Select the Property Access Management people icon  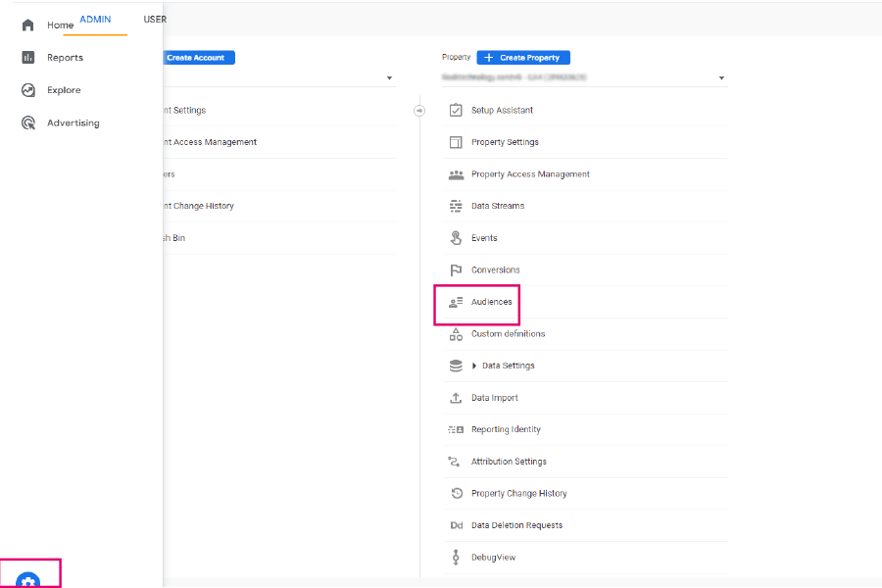click(456, 174)
